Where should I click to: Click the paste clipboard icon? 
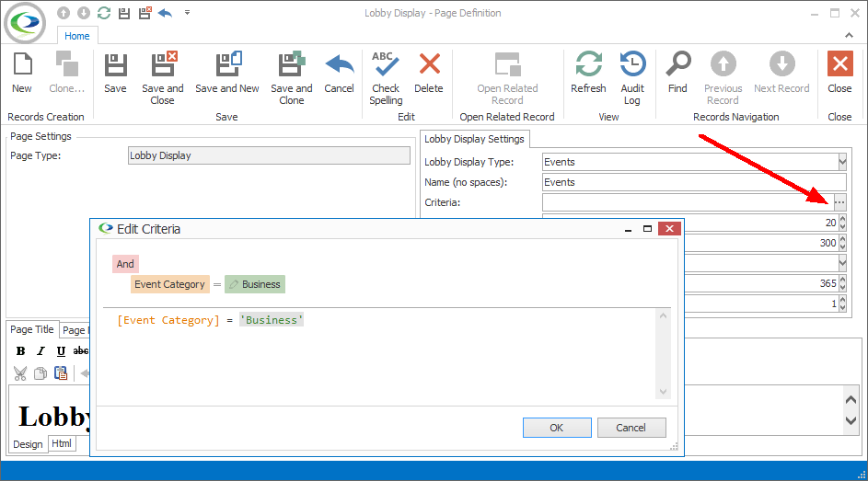(x=61, y=373)
